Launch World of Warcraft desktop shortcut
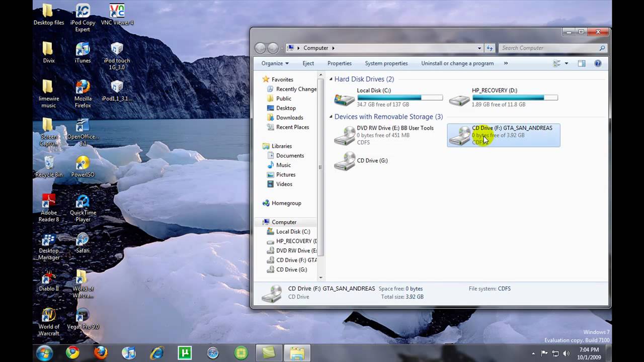The image size is (644, 362). (x=48, y=322)
